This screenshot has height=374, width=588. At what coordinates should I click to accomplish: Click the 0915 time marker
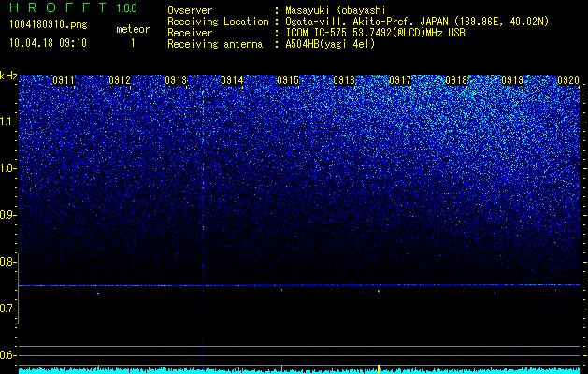288,79
